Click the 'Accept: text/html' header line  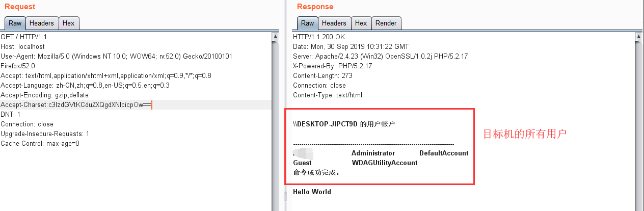pos(106,76)
